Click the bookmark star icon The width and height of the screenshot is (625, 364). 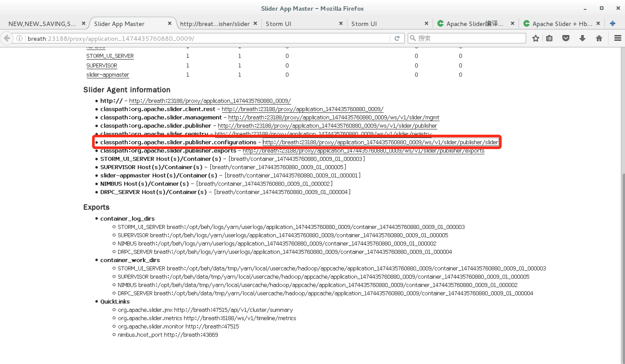(535, 38)
